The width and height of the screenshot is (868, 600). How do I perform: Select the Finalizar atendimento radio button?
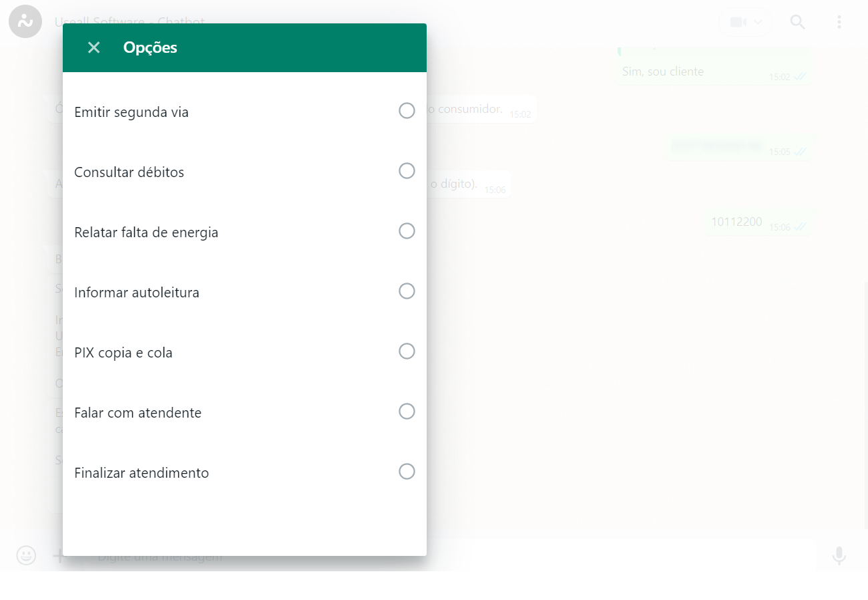(407, 471)
